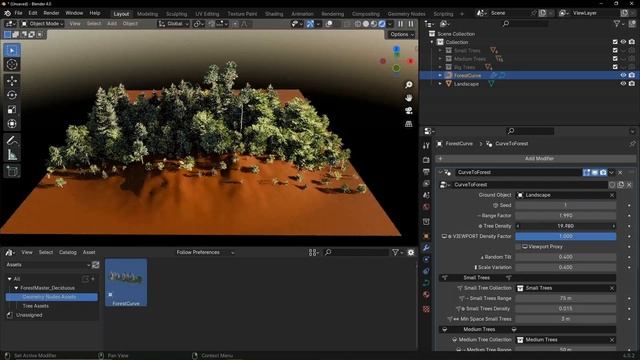Expand the Landscape object in outliner
This screenshot has width=640, height=360.
click(440, 84)
